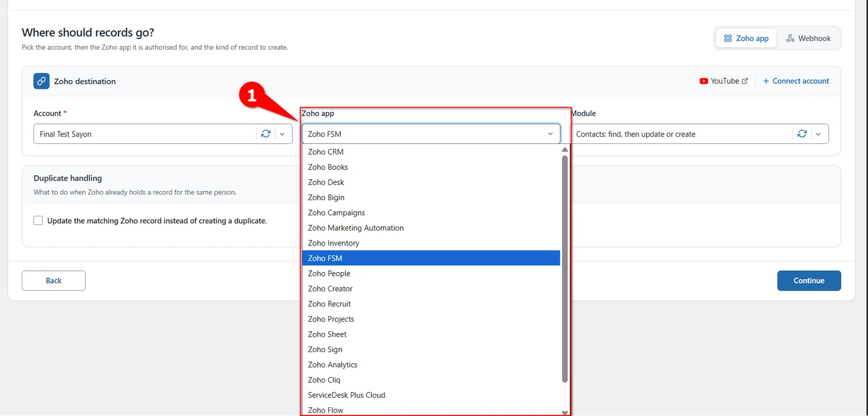Pick Zoho Sign from the list
Viewport: 868px width, 416px height.
coord(431,350)
